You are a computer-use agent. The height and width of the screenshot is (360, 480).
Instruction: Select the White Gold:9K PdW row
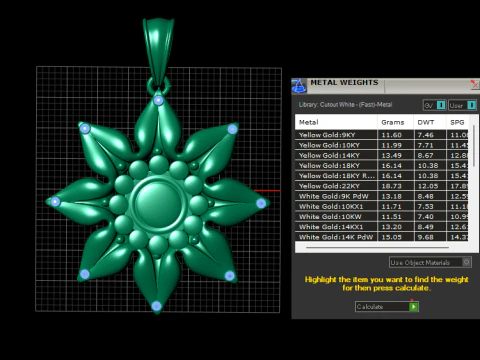pyautogui.click(x=382, y=196)
